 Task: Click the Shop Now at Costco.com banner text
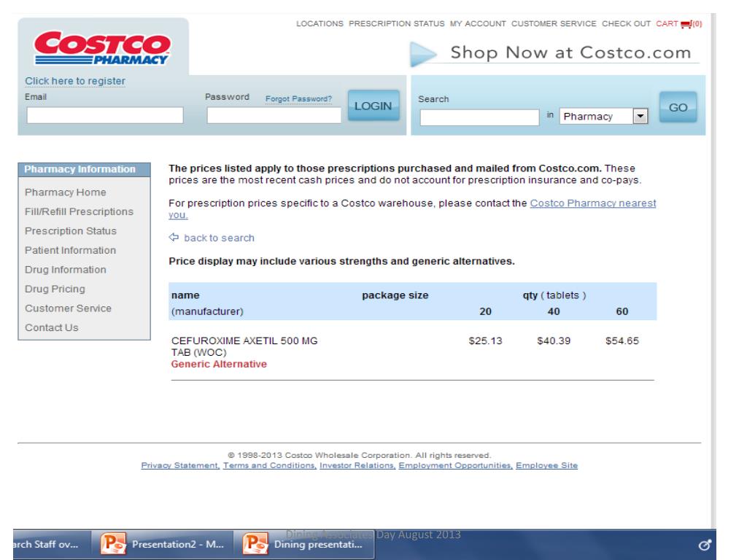click(x=570, y=52)
